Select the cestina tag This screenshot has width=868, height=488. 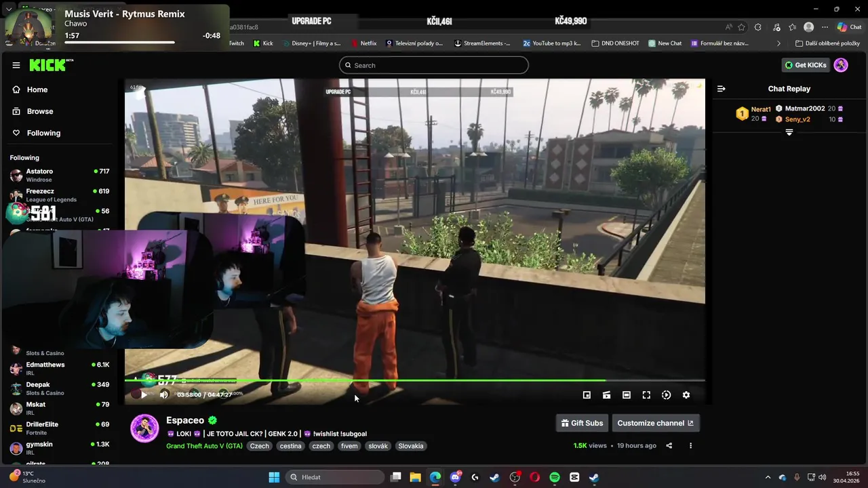tap(290, 446)
